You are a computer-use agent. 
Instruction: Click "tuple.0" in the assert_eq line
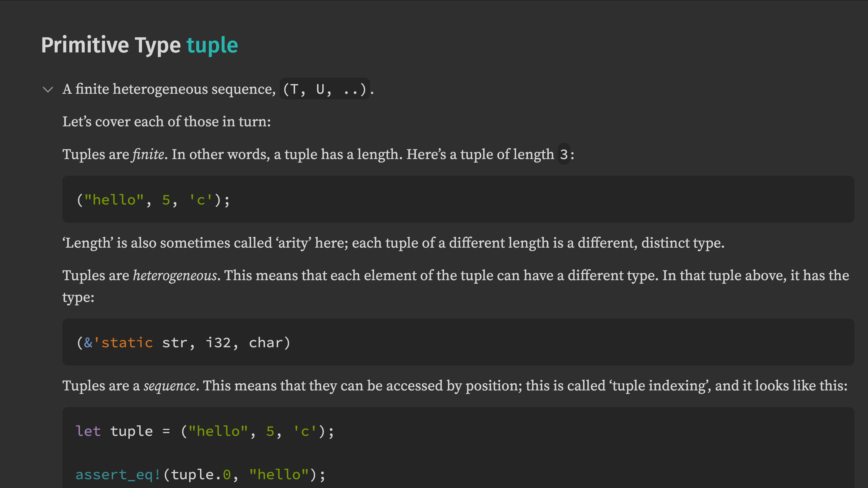tap(201, 475)
